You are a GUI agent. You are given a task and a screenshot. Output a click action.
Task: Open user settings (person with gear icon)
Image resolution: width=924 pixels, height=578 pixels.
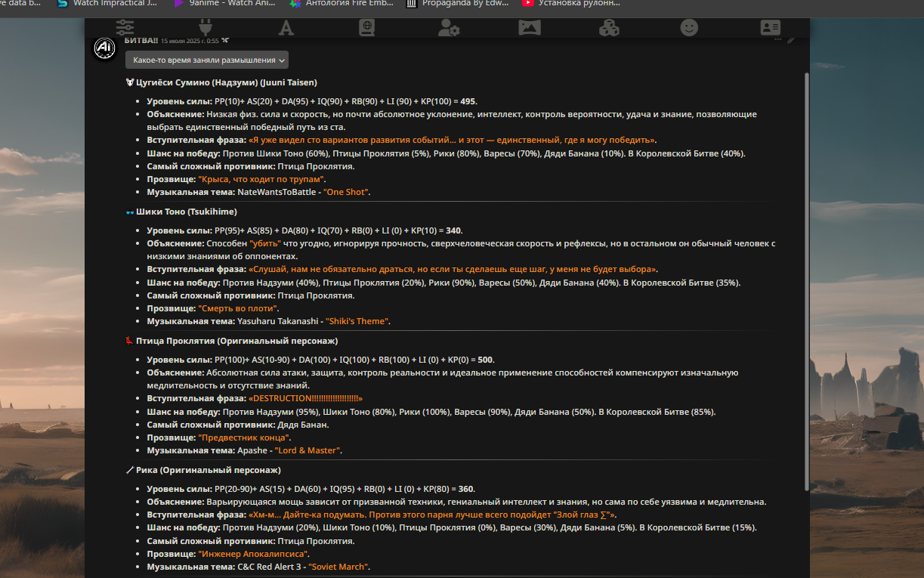point(449,28)
